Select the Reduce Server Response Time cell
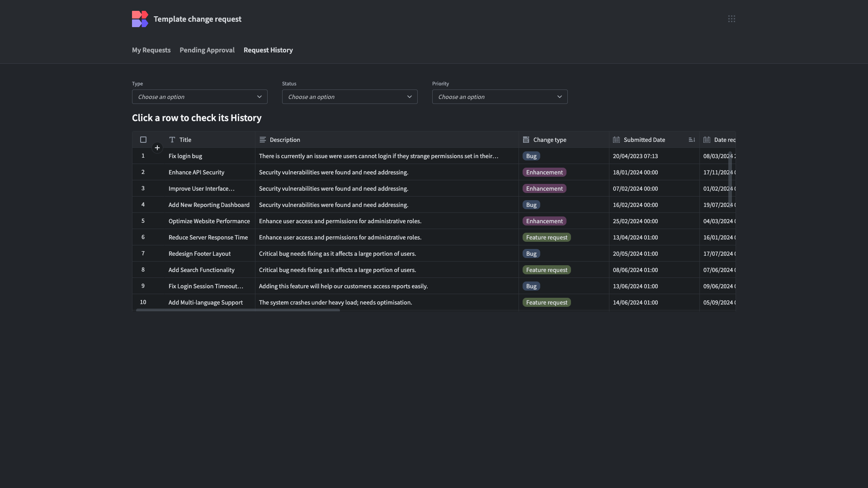This screenshot has height=488, width=868. click(x=210, y=237)
